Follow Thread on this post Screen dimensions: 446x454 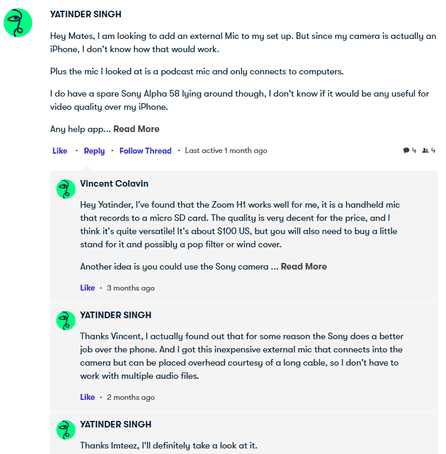[x=145, y=151]
